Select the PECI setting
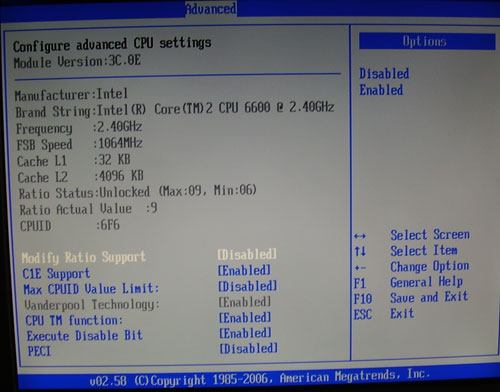 (x=39, y=351)
